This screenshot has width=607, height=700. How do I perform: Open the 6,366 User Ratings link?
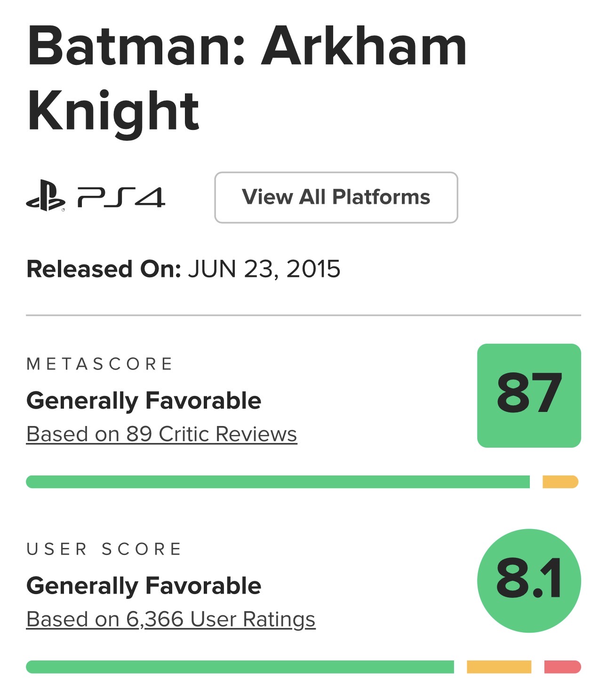[170, 619]
